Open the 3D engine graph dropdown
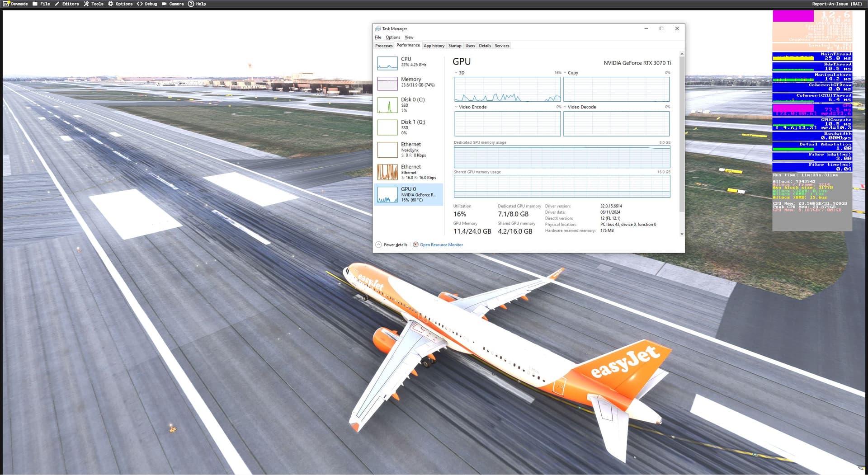Viewport: 868px width, 475px height. pos(456,73)
